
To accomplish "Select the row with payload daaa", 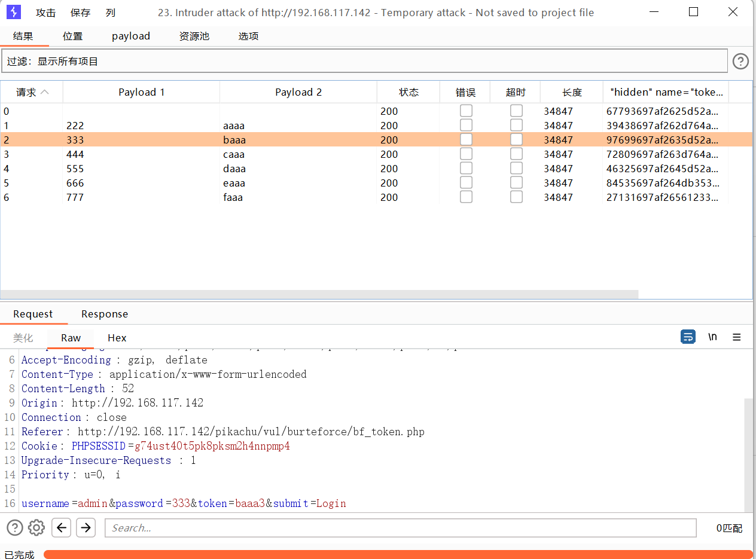I will coord(376,169).
